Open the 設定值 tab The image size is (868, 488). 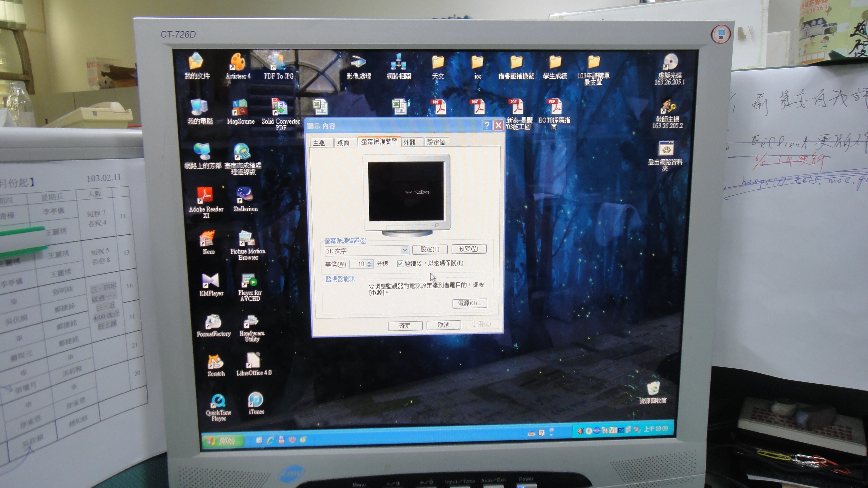click(436, 143)
